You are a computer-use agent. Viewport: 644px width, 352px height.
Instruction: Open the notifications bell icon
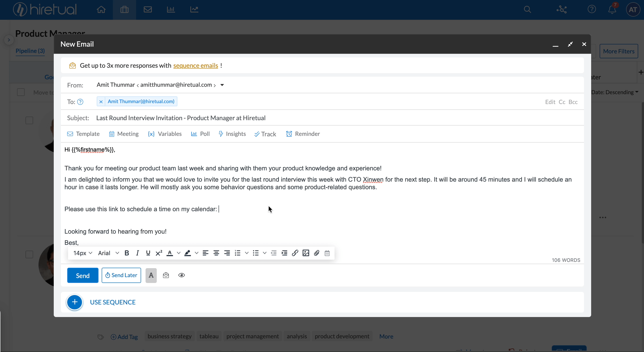[x=612, y=9]
